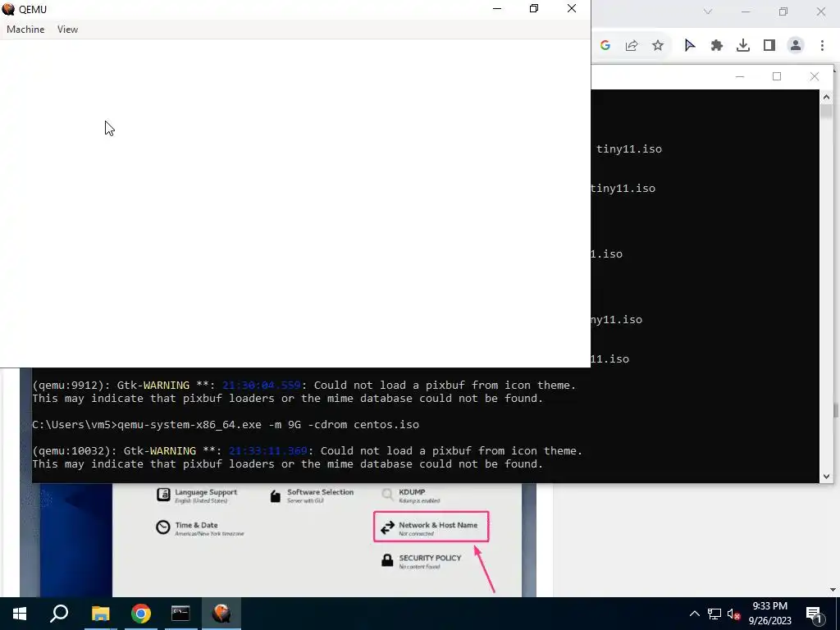Open Windows Start menu

tap(20, 614)
